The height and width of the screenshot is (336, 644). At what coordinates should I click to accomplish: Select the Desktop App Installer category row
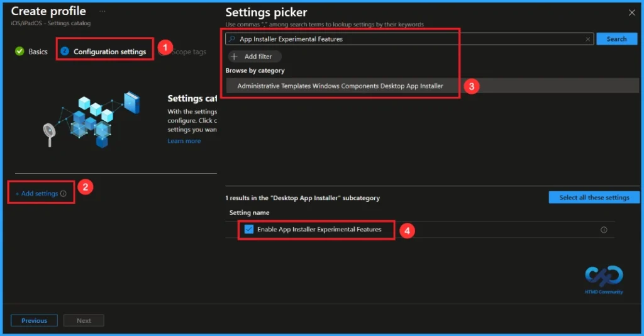tap(433, 86)
